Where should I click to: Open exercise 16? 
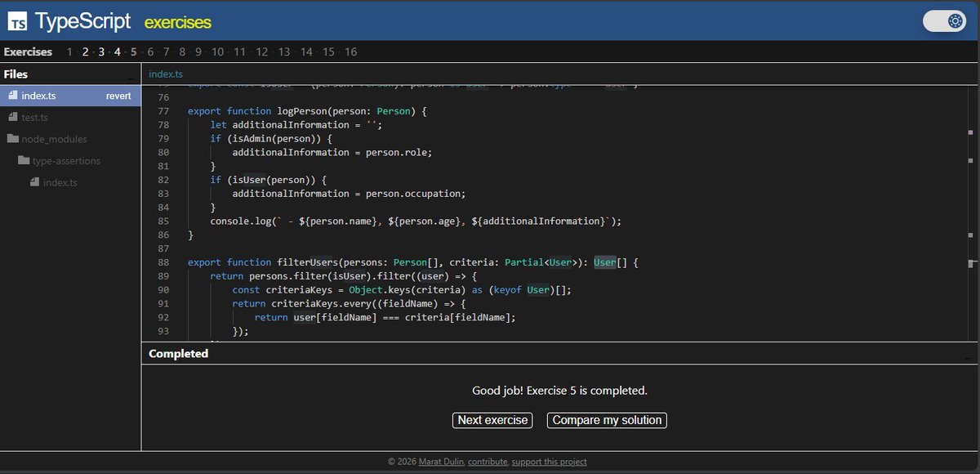coord(350,52)
